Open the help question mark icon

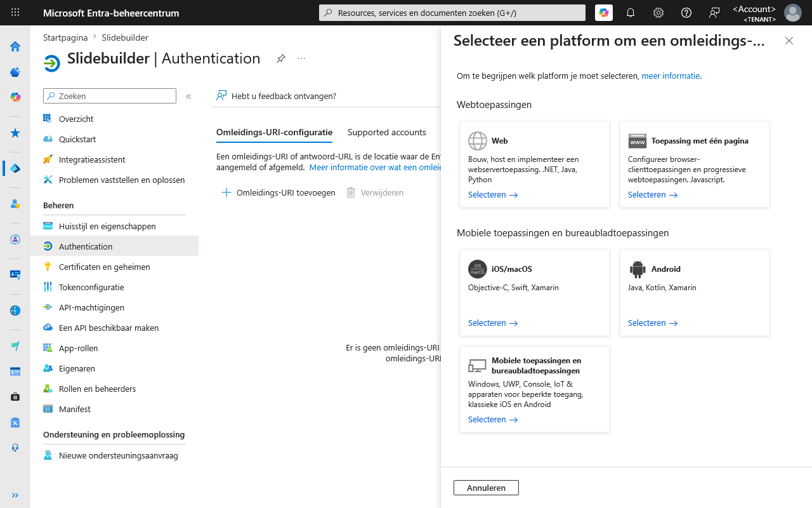pyautogui.click(x=686, y=13)
